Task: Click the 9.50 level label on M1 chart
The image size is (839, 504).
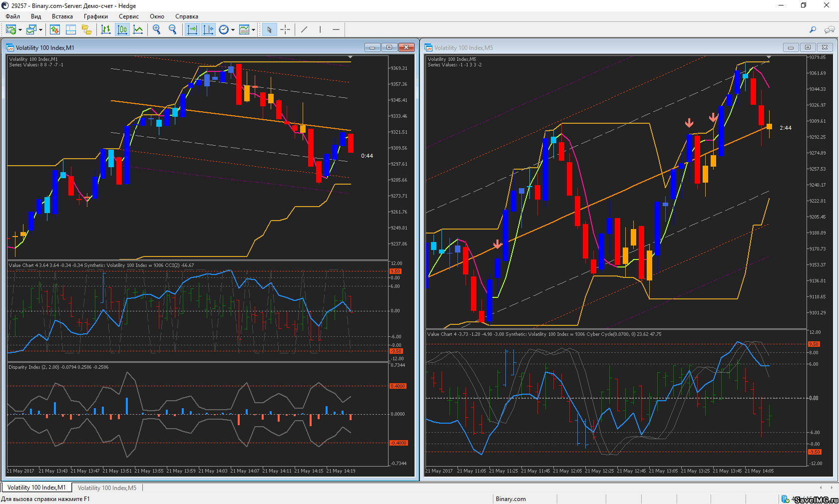Action: pyautogui.click(x=395, y=271)
